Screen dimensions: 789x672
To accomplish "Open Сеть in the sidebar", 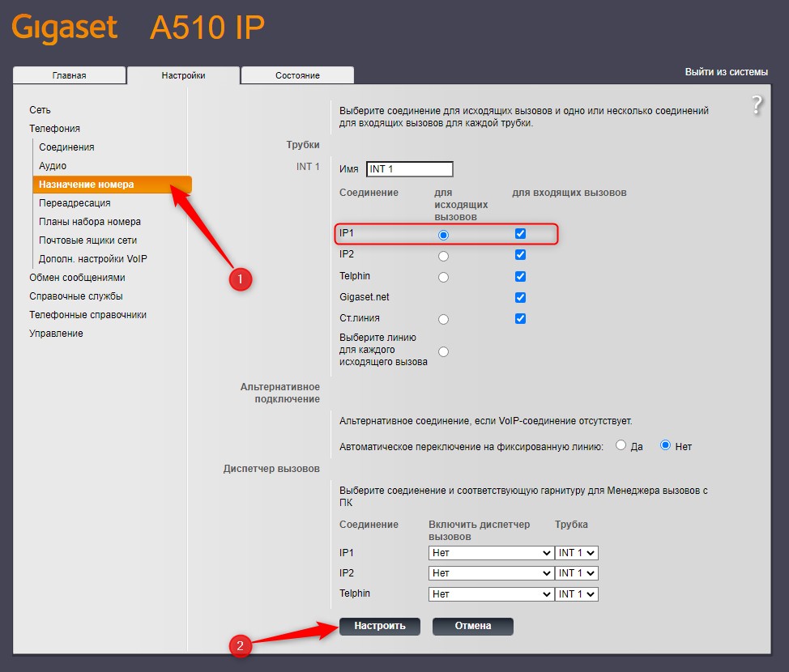I will (x=40, y=109).
